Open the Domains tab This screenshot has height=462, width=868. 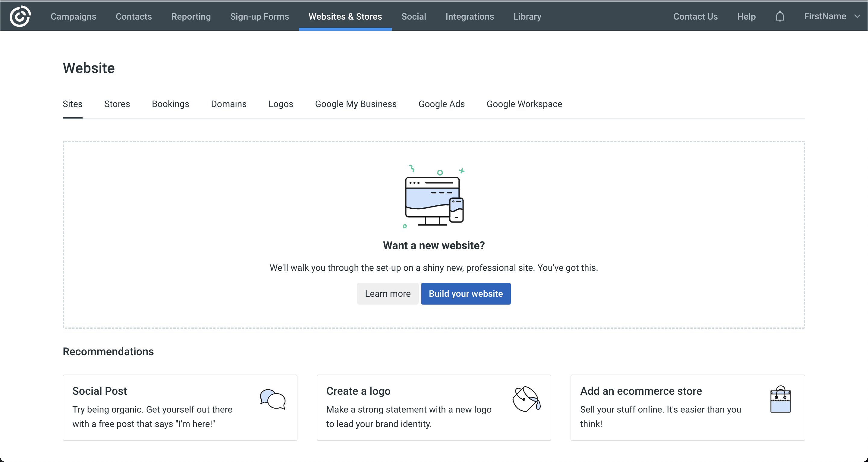(229, 104)
